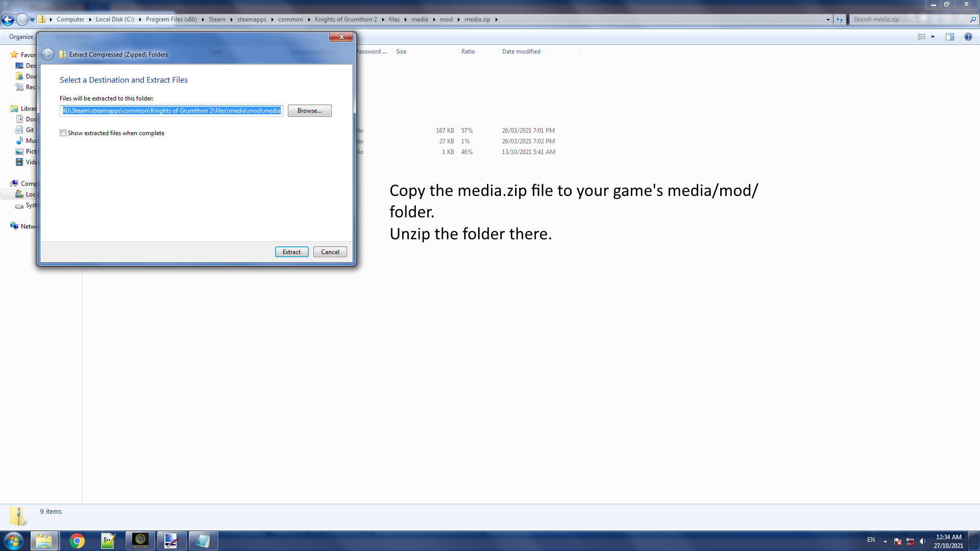Click the Help question mark icon

[x=968, y=37]
